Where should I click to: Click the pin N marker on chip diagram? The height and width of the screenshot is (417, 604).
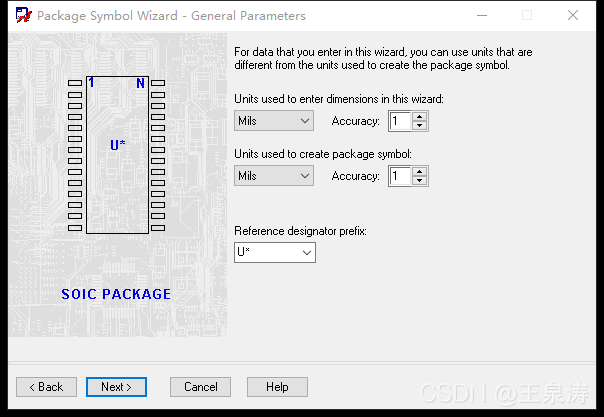click(140, 83)
